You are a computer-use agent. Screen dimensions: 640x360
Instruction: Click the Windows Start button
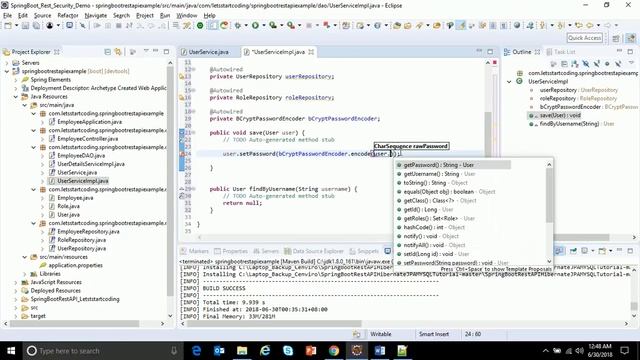[11, 351]
